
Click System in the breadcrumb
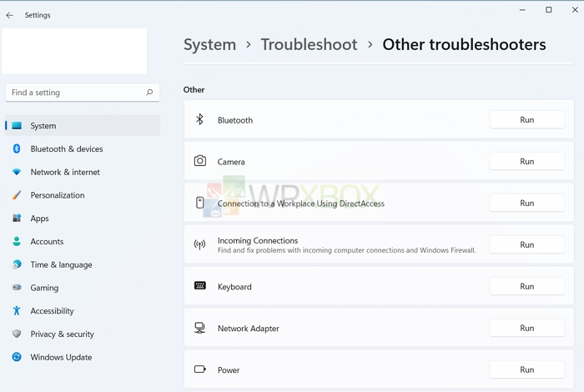click(x=209, y=45)
